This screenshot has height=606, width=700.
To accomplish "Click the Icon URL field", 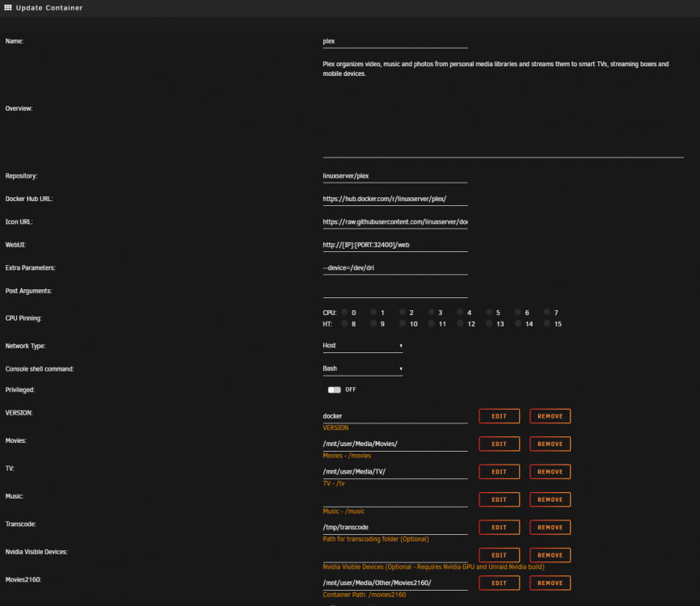I will coord(395,221).
